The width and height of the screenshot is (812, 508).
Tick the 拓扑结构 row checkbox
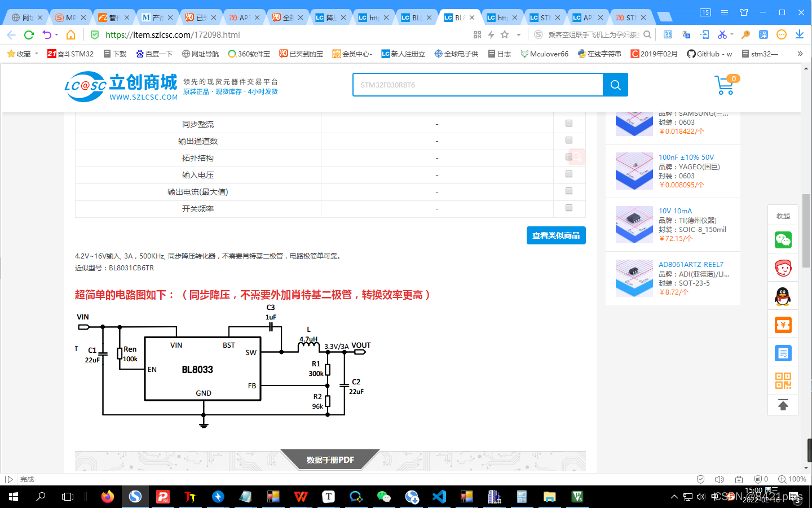[569, 157]
